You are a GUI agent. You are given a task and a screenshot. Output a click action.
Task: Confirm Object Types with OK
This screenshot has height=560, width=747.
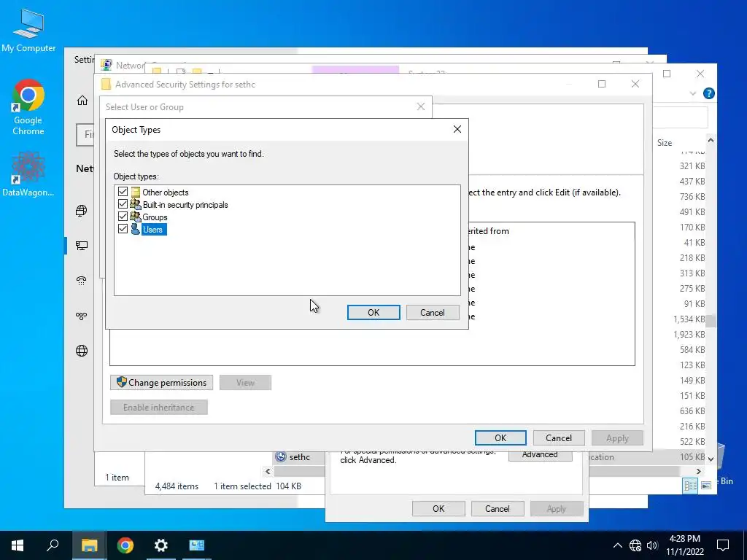click(373, 312)
